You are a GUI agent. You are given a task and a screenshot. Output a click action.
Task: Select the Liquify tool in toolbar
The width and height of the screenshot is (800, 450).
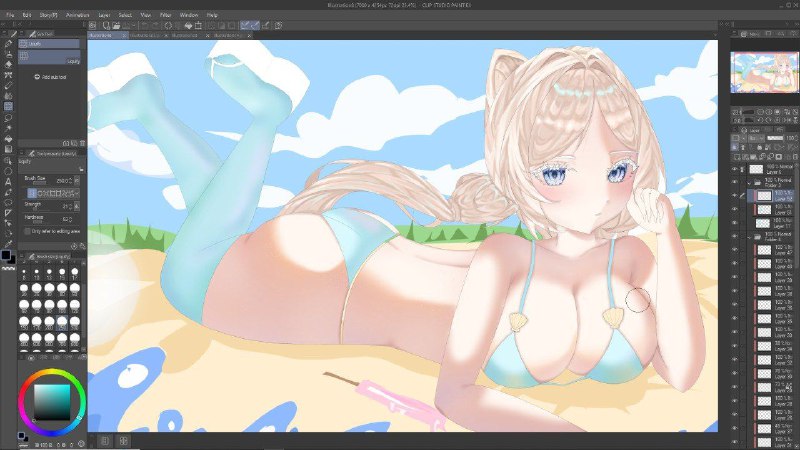click(8, 107)
